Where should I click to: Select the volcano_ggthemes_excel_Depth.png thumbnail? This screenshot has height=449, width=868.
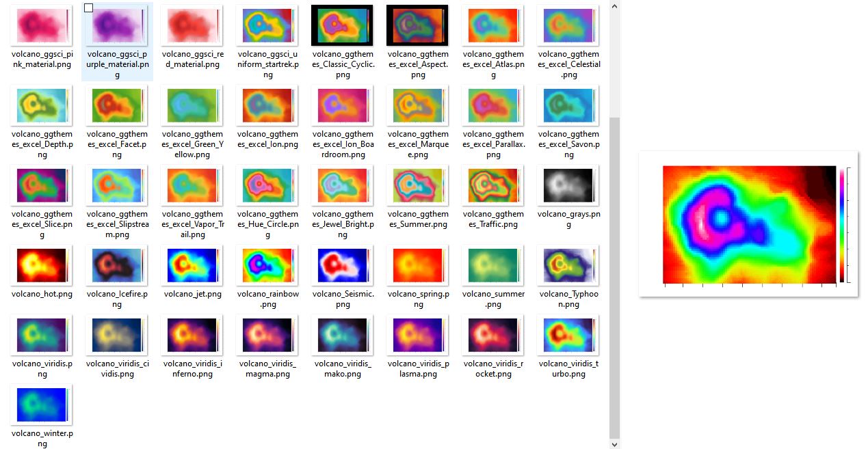tap(42, 105)
